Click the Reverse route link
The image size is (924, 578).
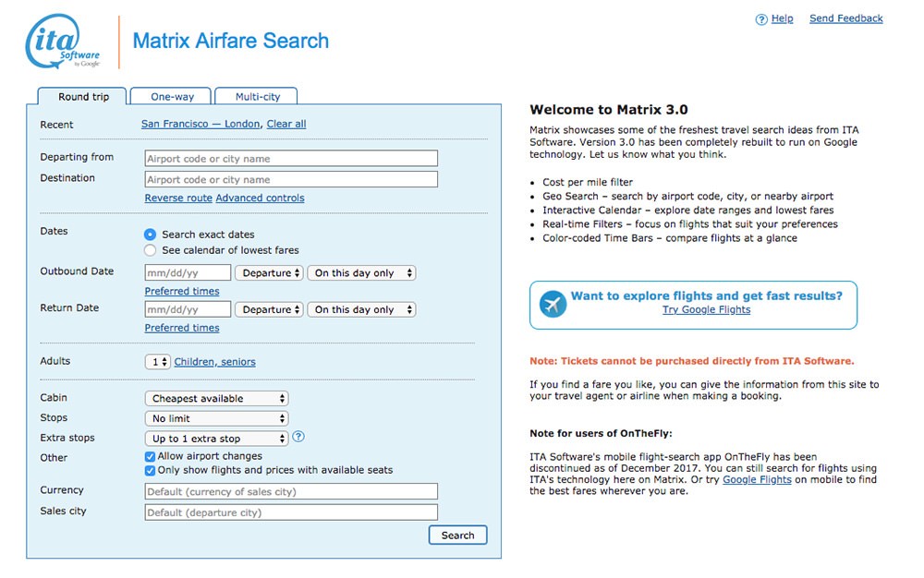[x=178, y=198]
